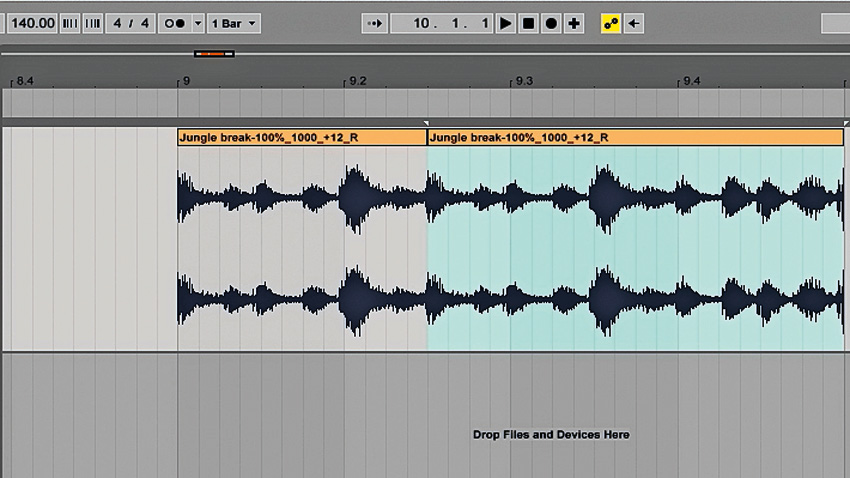Click the tempo nudge down button
This screenshot has width=850, height=478.
[x=70, y=23]
